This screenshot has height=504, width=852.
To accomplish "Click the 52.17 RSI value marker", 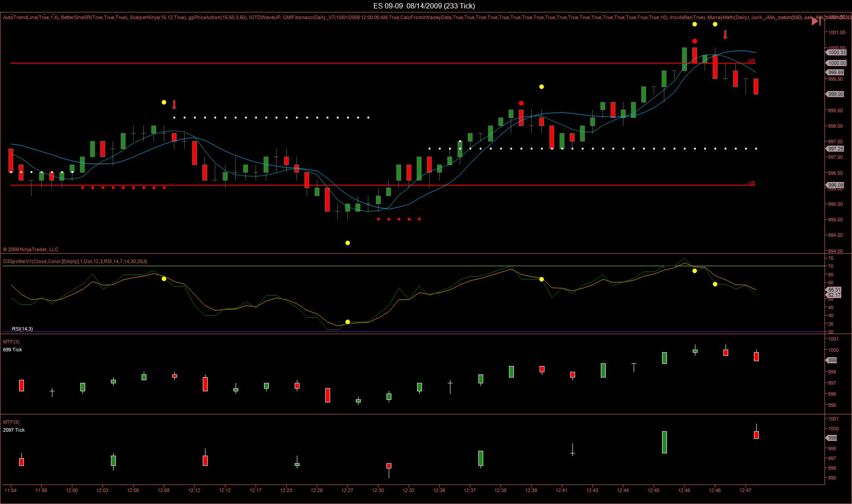I will [x=834, y=295].
